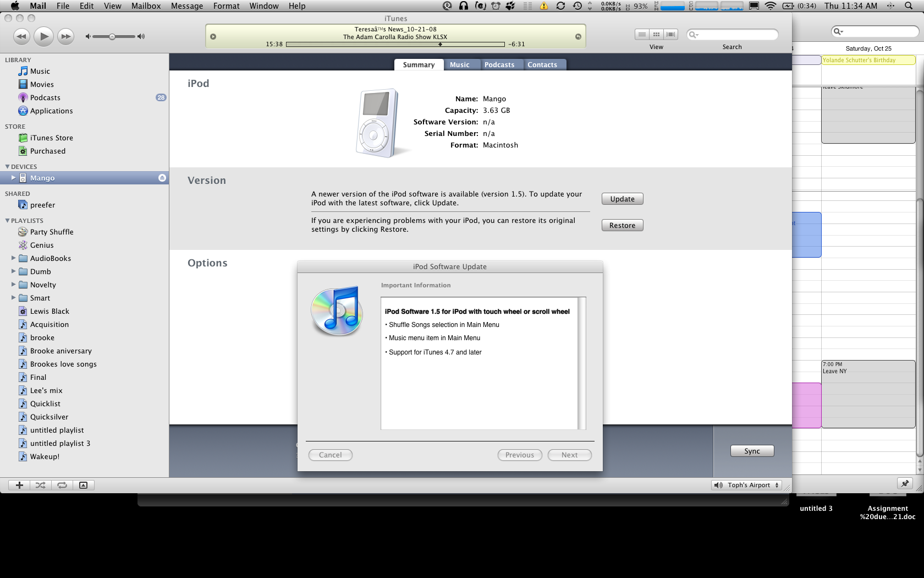This screenshot has width=924, height=578.
Task: Open the Mailbox menu
Action: pyautogui.click(x=146, y=6)
